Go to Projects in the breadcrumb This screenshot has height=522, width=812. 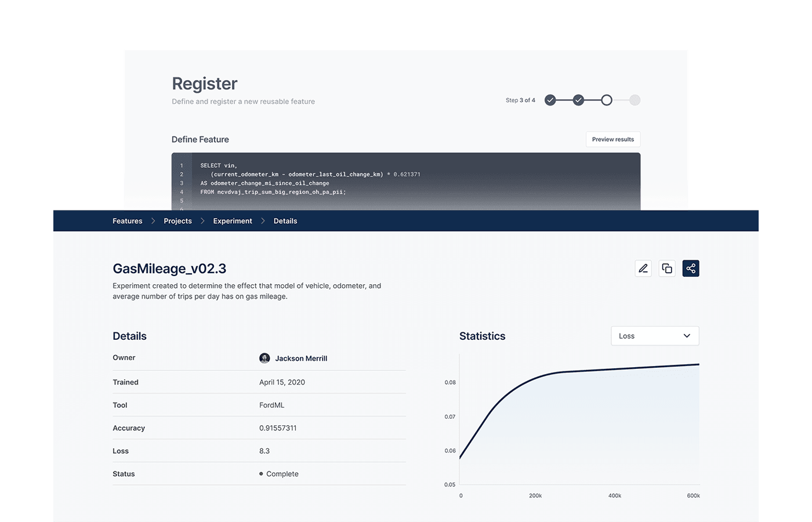(177, 221)
